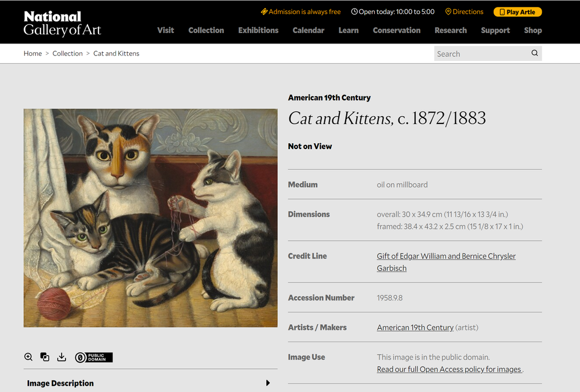Click the Play Artle button
This screenshot has width=580, height=392.
tap(517, 12)
